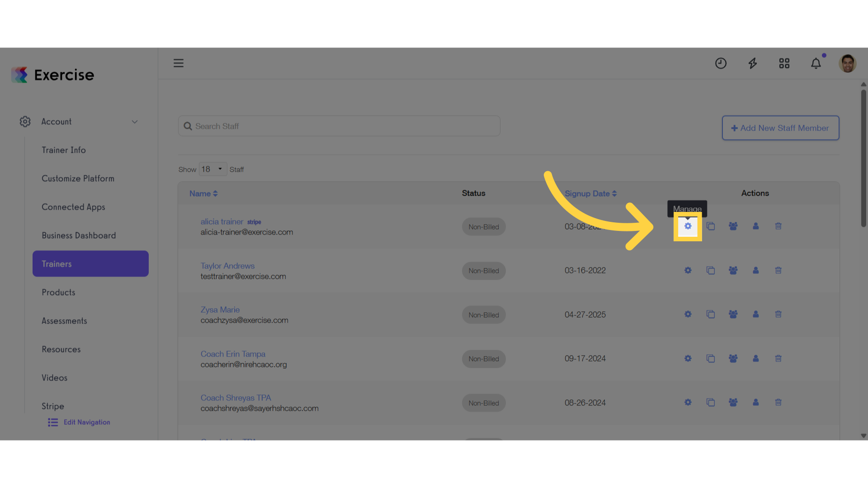Open Manage gear for Zysa Marie
The width and height of the screenshot is (868, 488).
tap(688, 314)
